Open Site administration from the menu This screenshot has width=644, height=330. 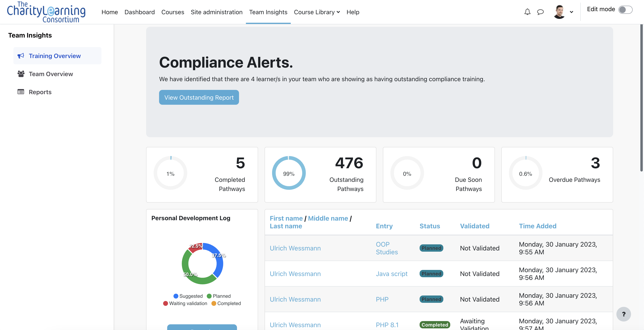216,12
